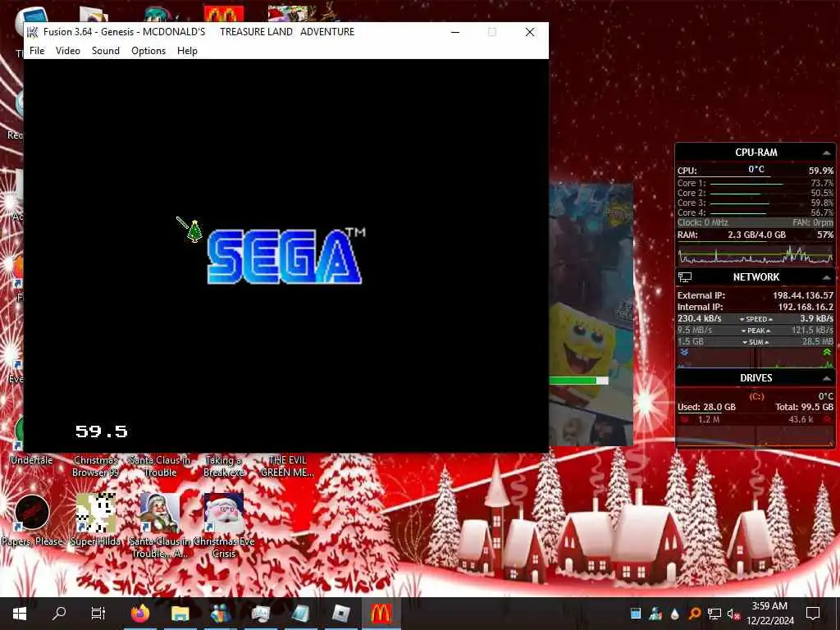840x630 pixels.
Task: Click the Total: 99.5 GB text
Action: pos(804,407)
